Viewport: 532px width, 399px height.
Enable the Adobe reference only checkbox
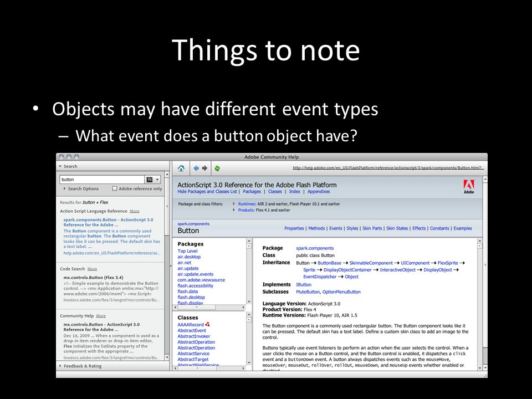tap(115, 188)
